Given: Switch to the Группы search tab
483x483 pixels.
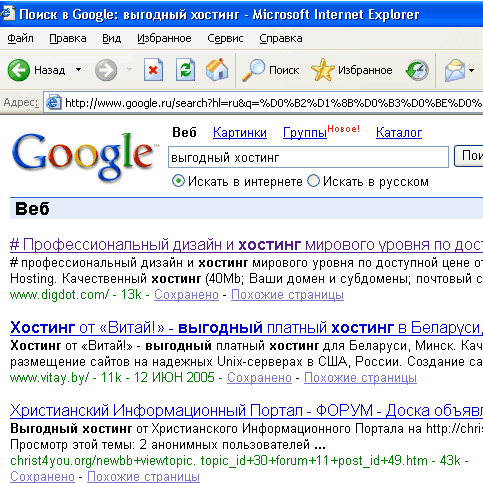Looking at the screenshot, I should click(305, 133).
